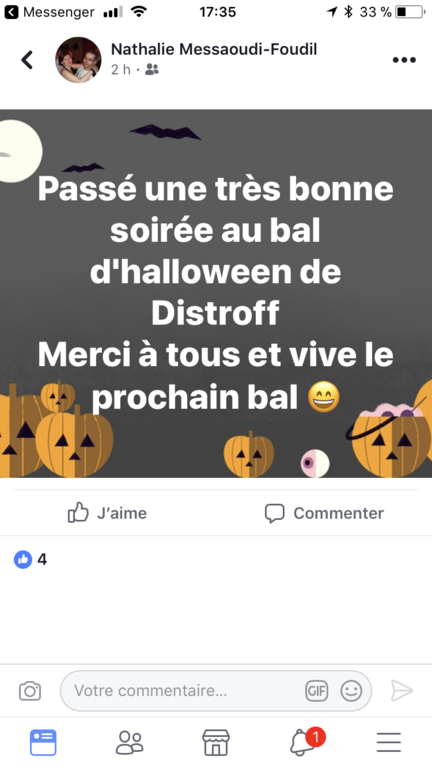432x768 pixels.
Task: Tap the back arrow beside the profile picture
Action: click(27, 60)
